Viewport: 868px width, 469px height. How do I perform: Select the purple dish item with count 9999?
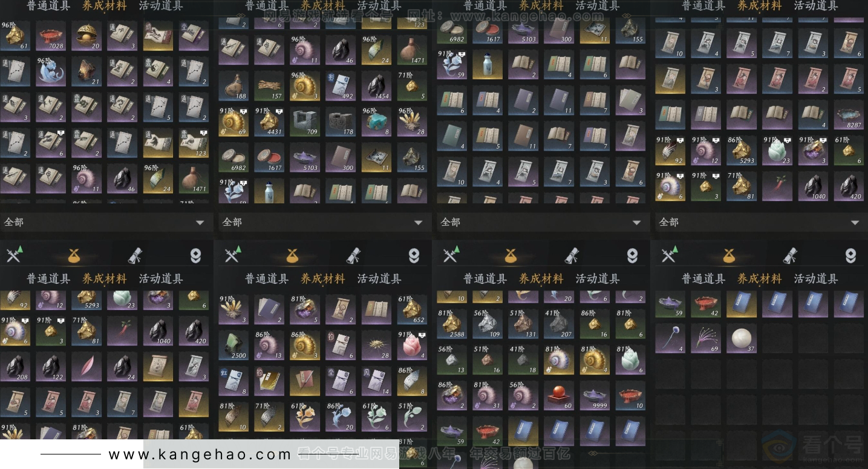click(x=595, y=395)
